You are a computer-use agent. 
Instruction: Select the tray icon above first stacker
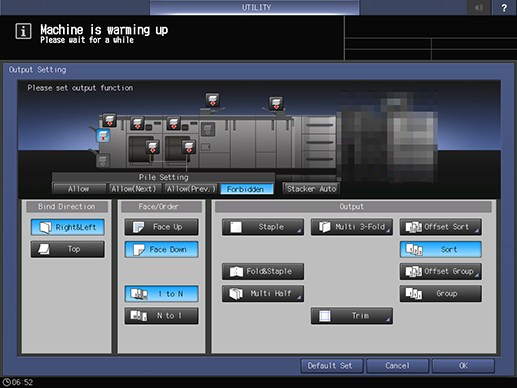(x=137, y=123)
